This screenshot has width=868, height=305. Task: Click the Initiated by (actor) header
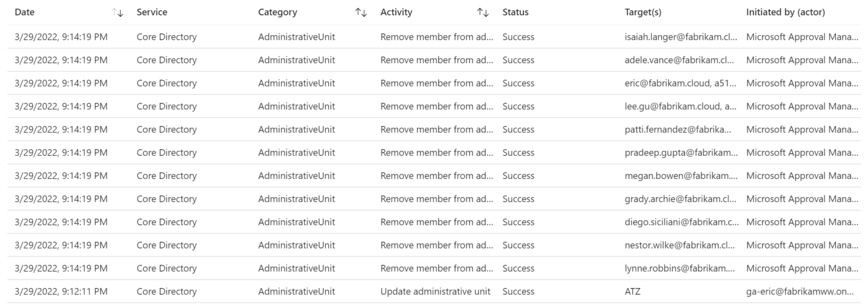(x=785, y=12)
